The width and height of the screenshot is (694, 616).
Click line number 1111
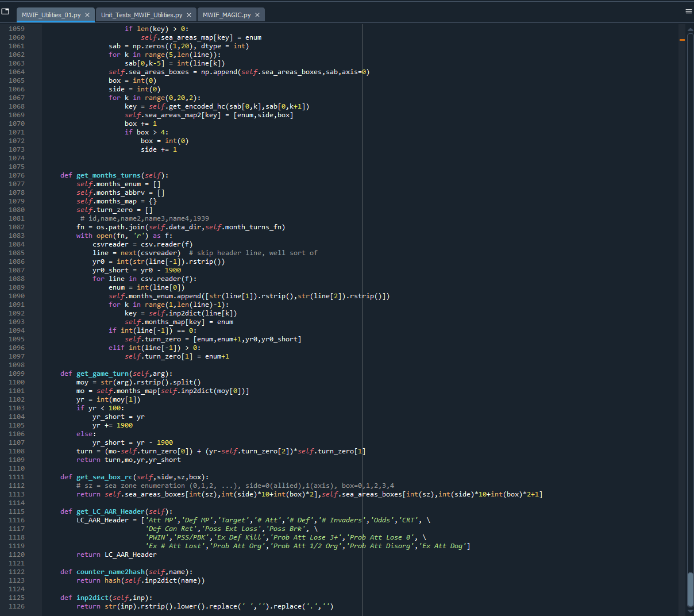(17, 477)
